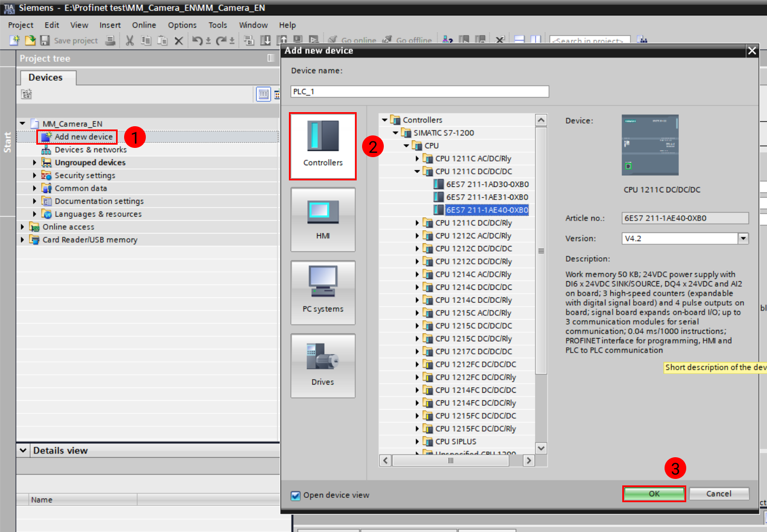
Task: Collapse the MM_Camera_EN project node
Action: click(x=22, y=124)
